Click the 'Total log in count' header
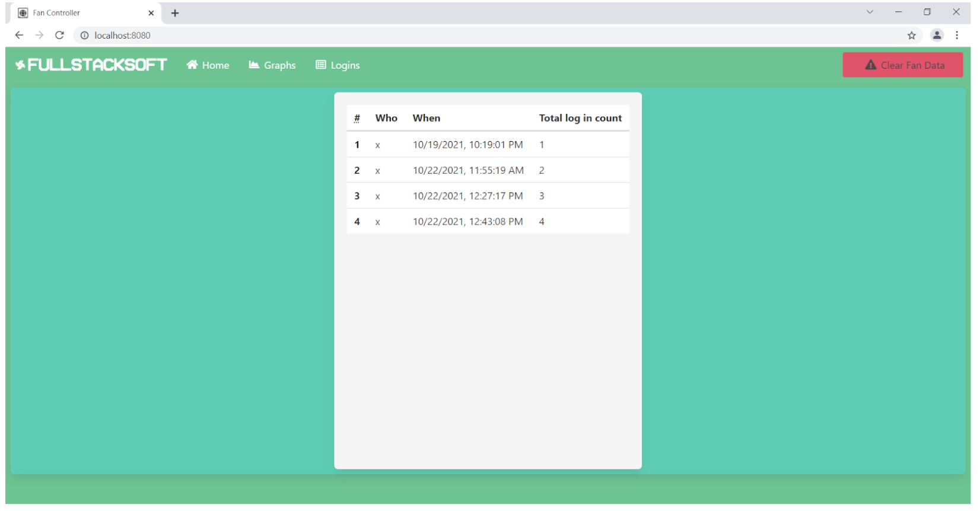980x511 pixels. coord(580,118)
